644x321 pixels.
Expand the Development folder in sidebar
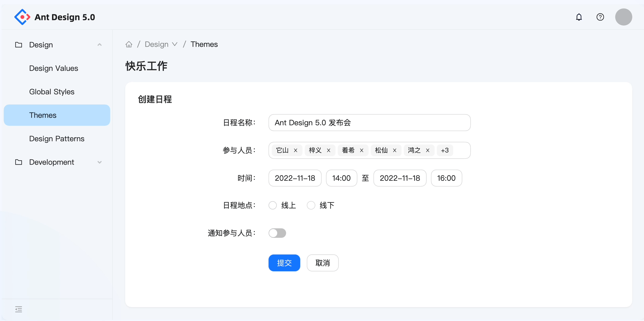[x=100, y=162]
